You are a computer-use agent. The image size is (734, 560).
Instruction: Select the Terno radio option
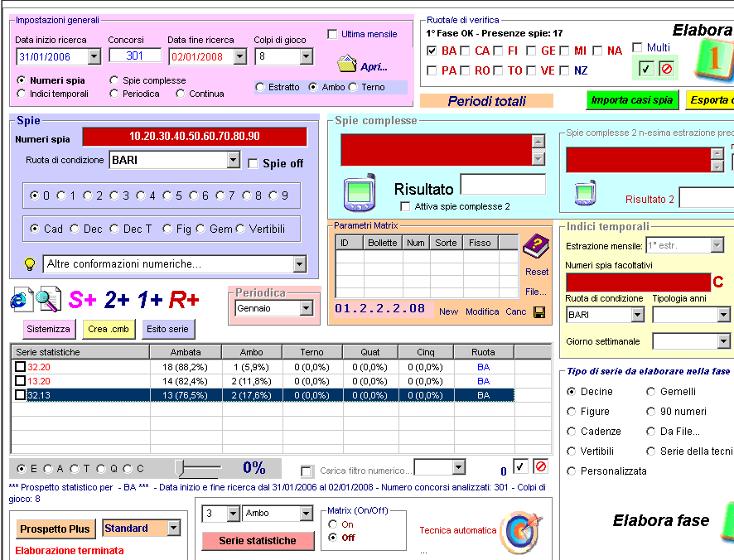click(x=353, y=87)
